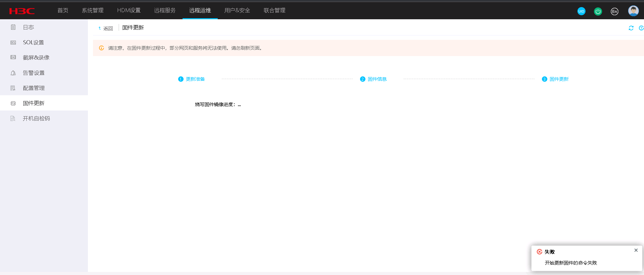Open the 联合管理 tab
The height and width of the screenshot is (275, 644).
point(275,10)
